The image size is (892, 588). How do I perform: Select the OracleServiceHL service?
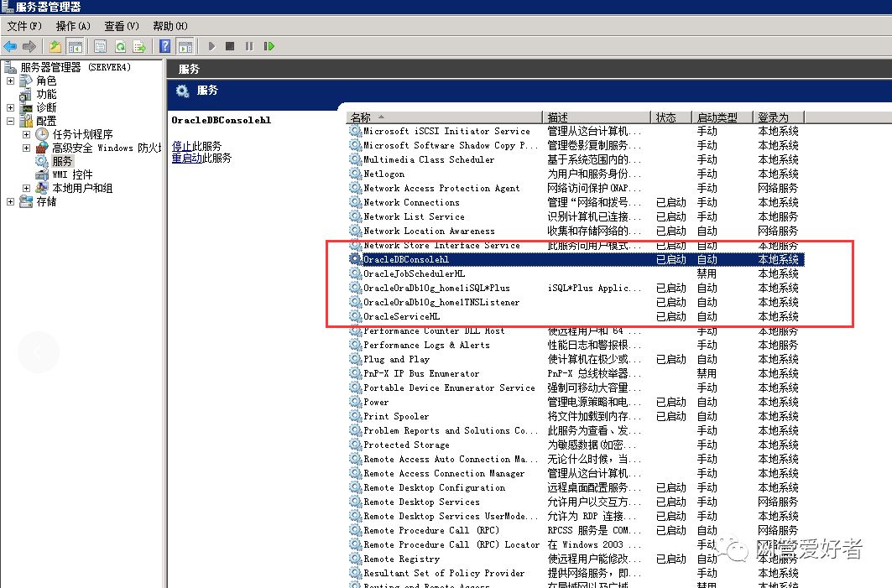tap(402, 316)
